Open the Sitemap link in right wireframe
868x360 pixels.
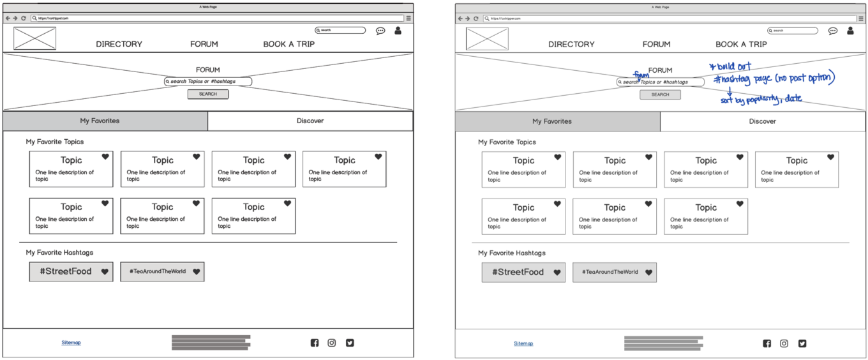(x=523, y=343)
